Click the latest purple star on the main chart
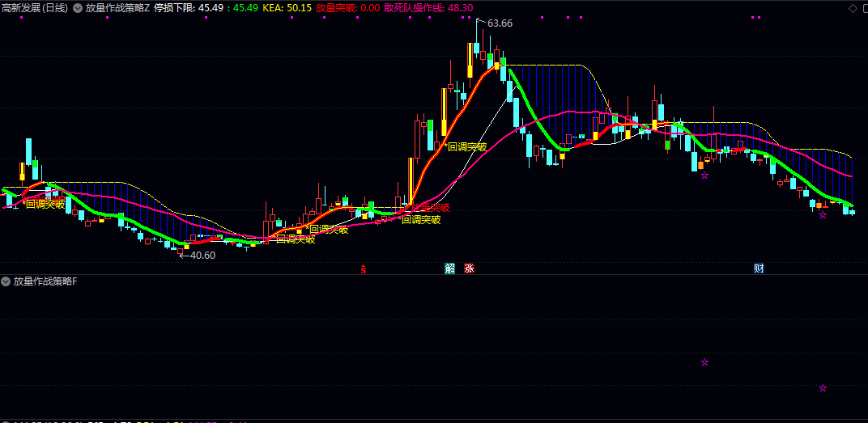This screenshot has height=423, width=868. 823,214
